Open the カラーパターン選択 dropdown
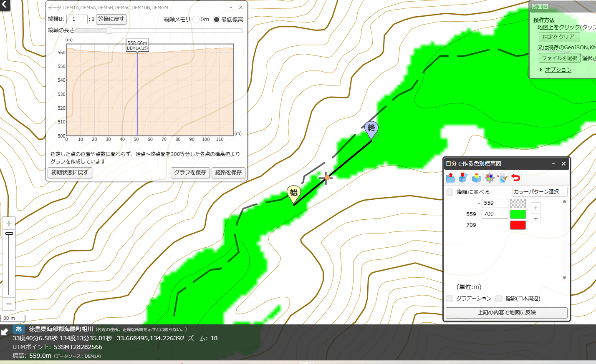The height and width of the screenshot is (364, 596). click(x=540, y=192)
